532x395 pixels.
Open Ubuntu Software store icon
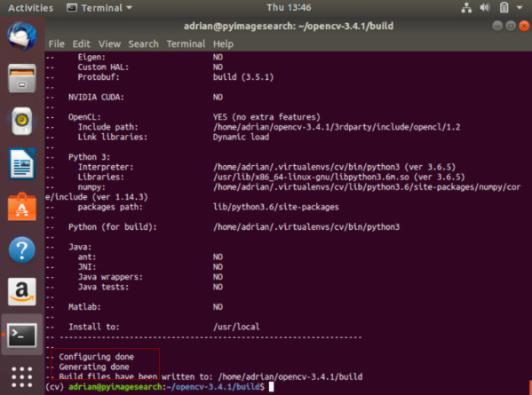(22, 207)
